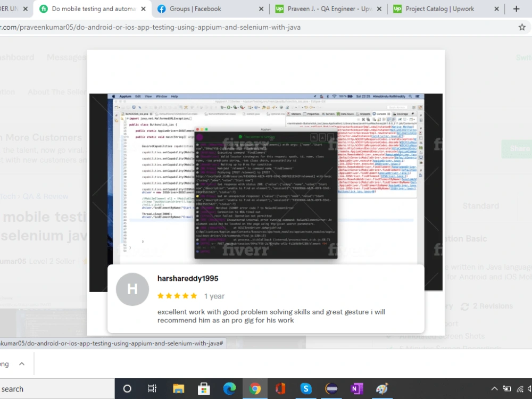Viewport: 532px width, 399px height.
Task: Open File Explorer from the taskbar
Action: tap(178, 388)
